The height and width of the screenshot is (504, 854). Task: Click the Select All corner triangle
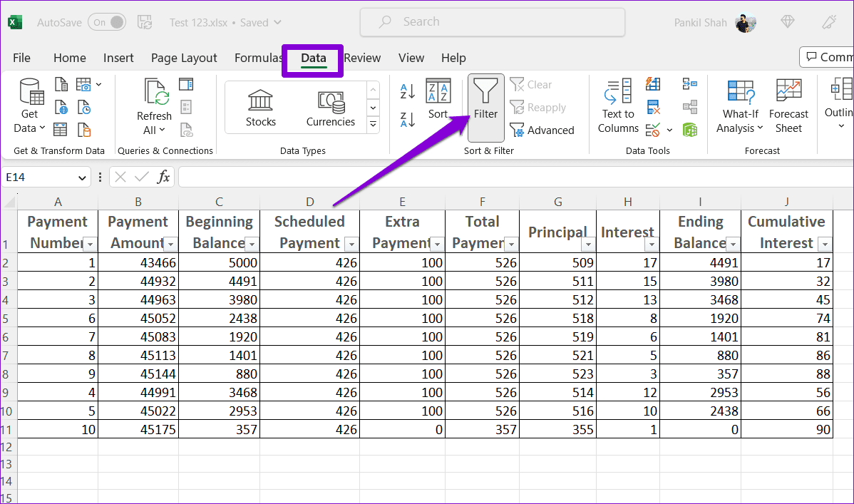[x=9, y=202]
